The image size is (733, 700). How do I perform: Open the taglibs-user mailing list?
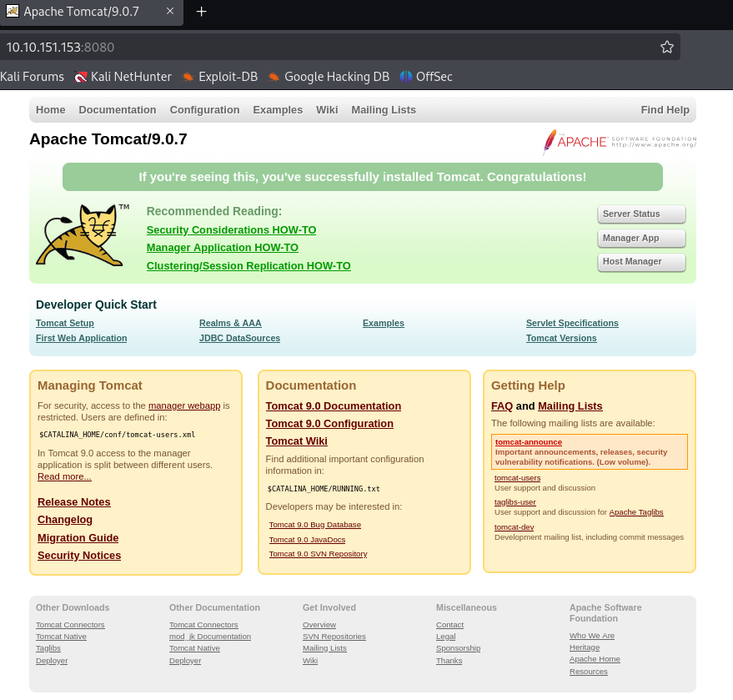515,502
